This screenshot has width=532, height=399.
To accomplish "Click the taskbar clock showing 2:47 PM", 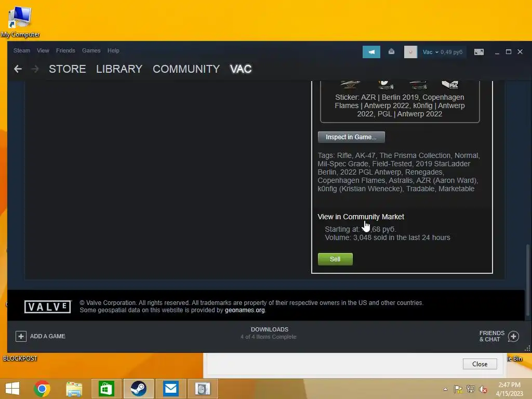I will (509, 389).
